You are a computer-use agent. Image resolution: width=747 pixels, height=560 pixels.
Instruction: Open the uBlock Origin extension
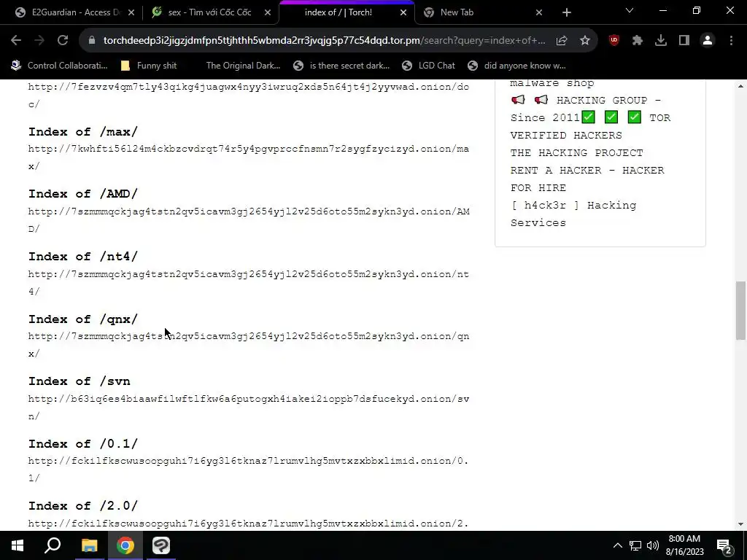[x=614, y=41]
